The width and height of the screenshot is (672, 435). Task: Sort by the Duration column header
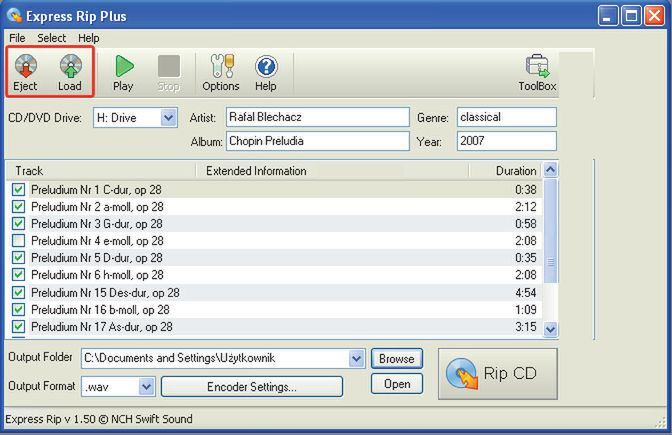coord(506,171)
